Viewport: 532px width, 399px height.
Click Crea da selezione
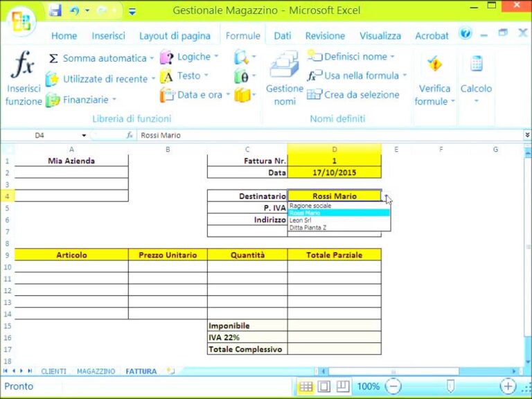point(353,95)
